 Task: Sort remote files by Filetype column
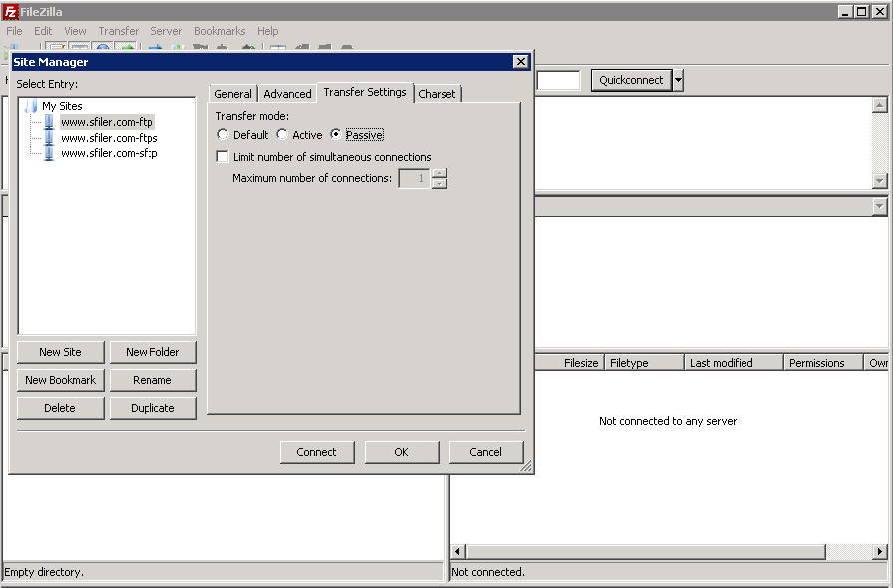pyautogui.click(x=644, y=363)
